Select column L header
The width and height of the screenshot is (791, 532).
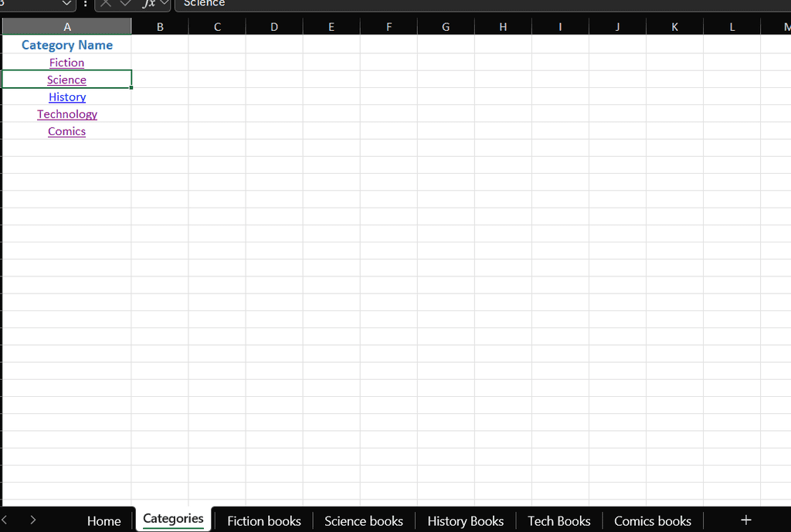pos(732,27)
